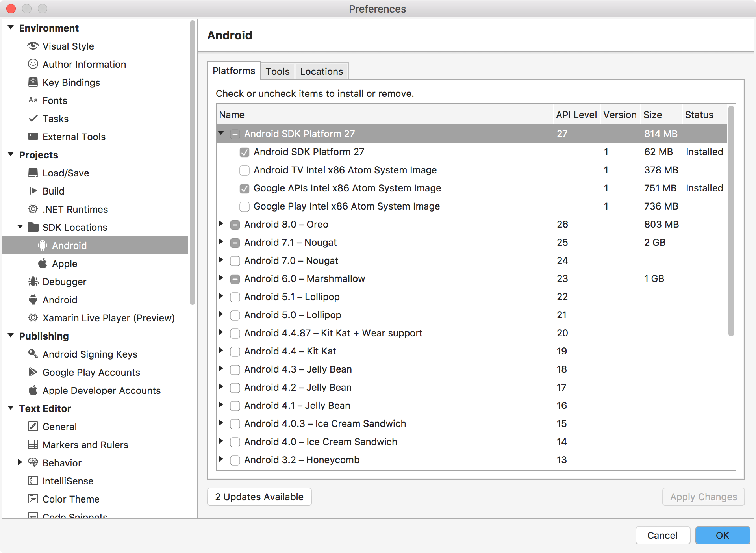Screen dimensions: 756x553
Task: Expand the Android 7.1 – Nougat row
Action: coord(221,242)
